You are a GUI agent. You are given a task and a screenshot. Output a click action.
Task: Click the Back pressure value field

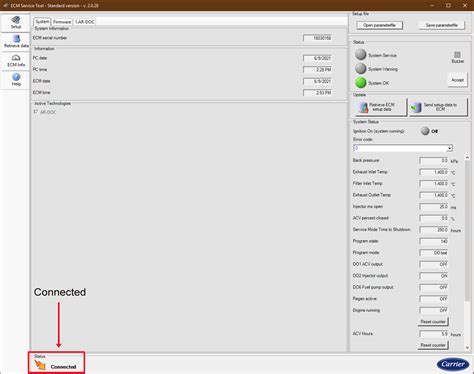tap(434, 161)
